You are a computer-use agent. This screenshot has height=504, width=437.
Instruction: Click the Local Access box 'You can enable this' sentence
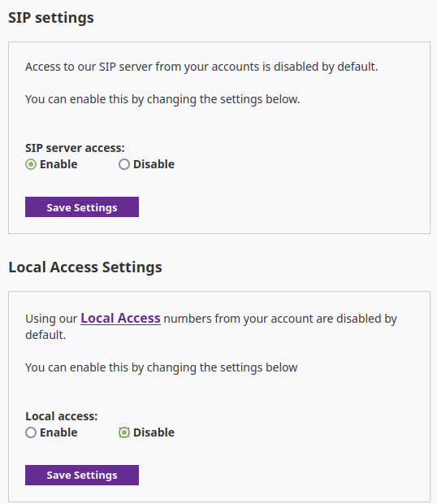tap(161, 367)
